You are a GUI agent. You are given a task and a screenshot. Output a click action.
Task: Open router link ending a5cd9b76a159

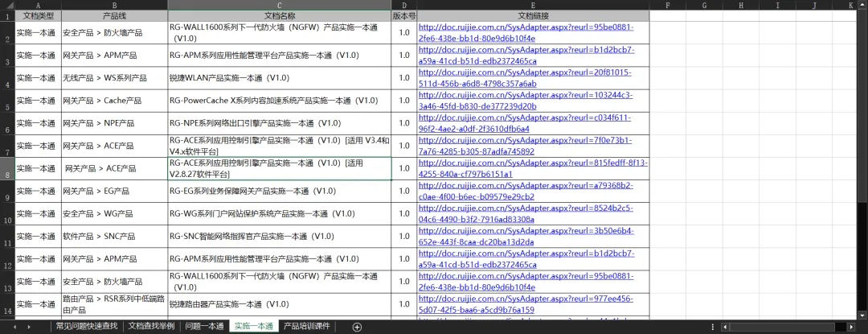click(x=526, y=304)
